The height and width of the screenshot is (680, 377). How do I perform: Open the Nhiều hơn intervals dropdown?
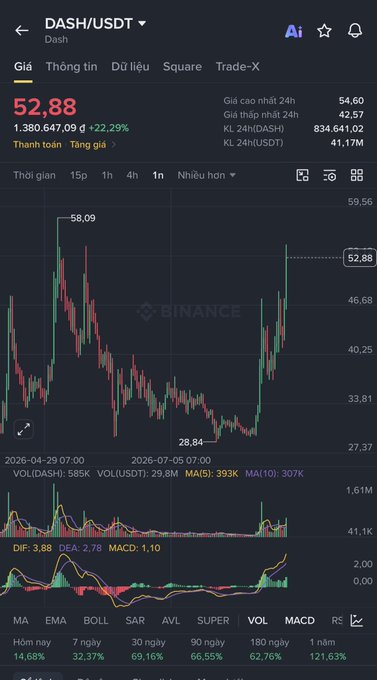click(x=207, y=175)
